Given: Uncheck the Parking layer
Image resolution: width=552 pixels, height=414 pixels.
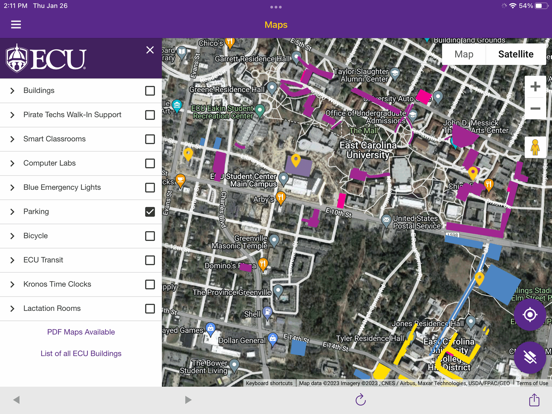Looking at the screenshot, I should (x=150, y=212).
